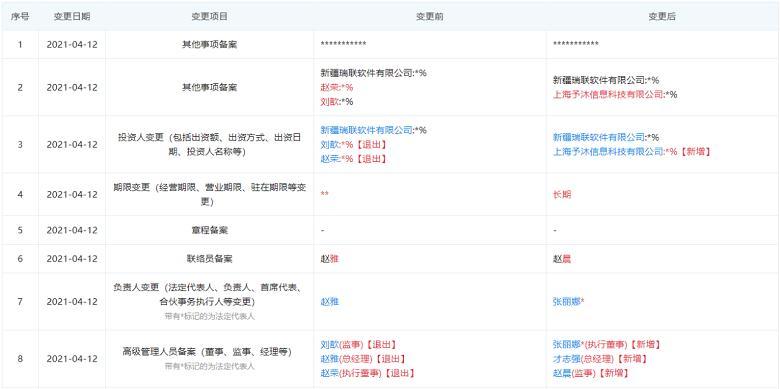This screenshot has height=389, width=780.
Task: Click the 变更日期 column header
Action: click(72, 16)
